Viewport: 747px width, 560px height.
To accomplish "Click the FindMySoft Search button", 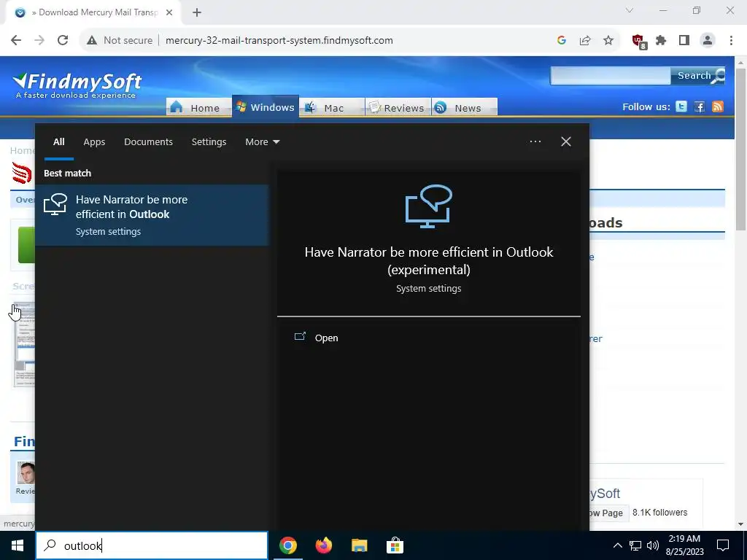I will [698, 76].
